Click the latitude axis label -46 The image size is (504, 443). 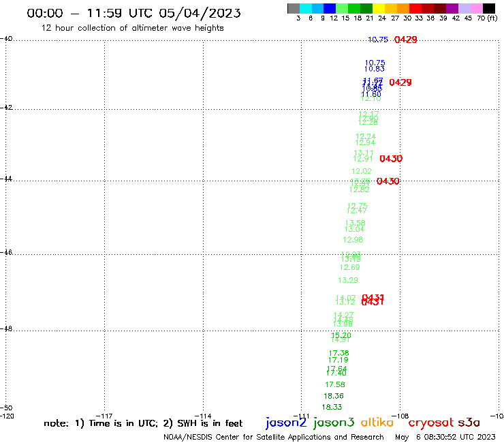6,252
